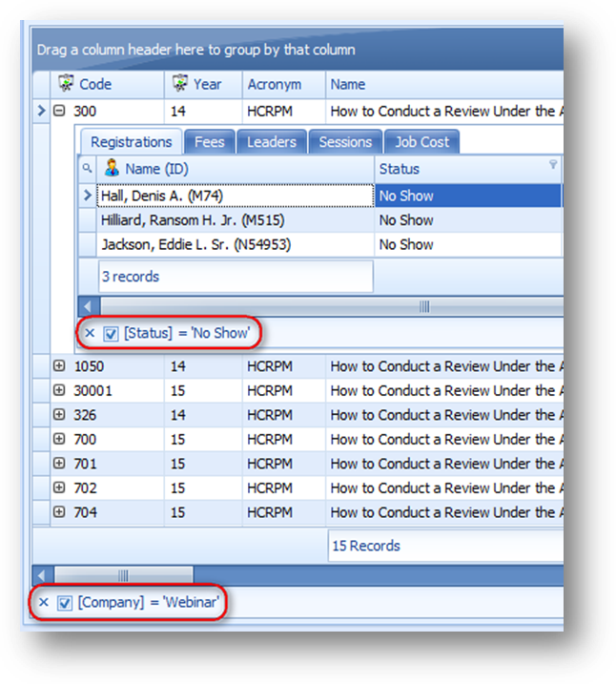This screenshot has height=684, width=616.
Task: Expand the row with code 702
Action: point(59,487)
